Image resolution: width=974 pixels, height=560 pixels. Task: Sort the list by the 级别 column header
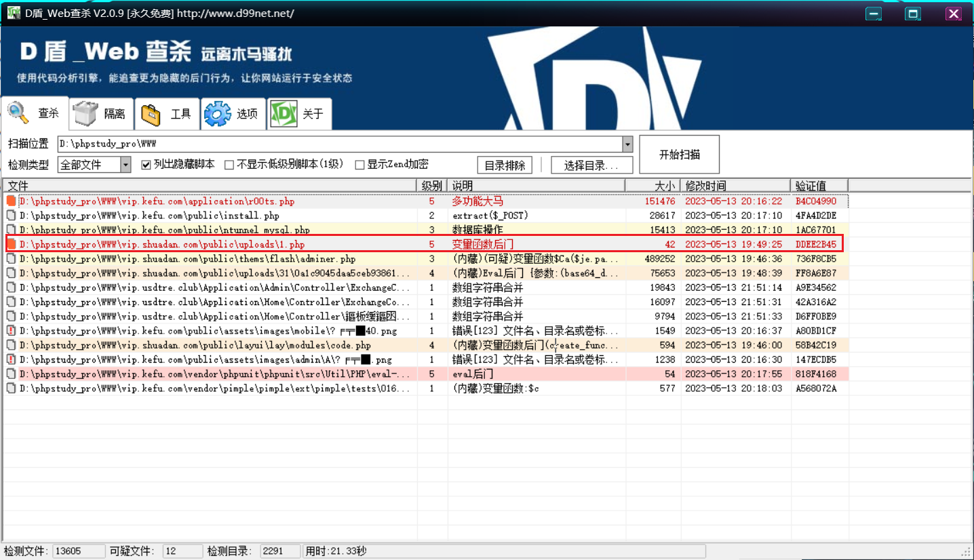(x=432, y=186)
